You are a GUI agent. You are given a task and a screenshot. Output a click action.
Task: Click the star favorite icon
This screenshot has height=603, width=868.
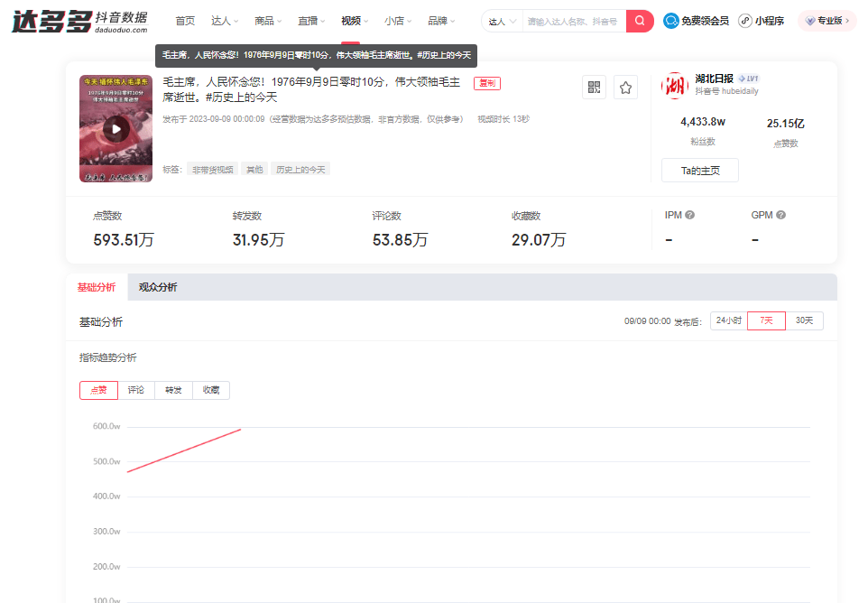point(623,87)
